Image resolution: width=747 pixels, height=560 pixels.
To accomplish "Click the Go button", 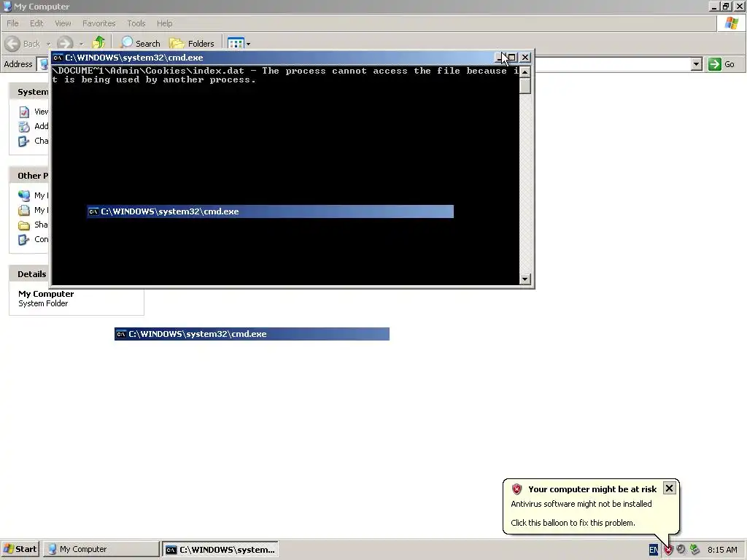I will tap(721, 64).
